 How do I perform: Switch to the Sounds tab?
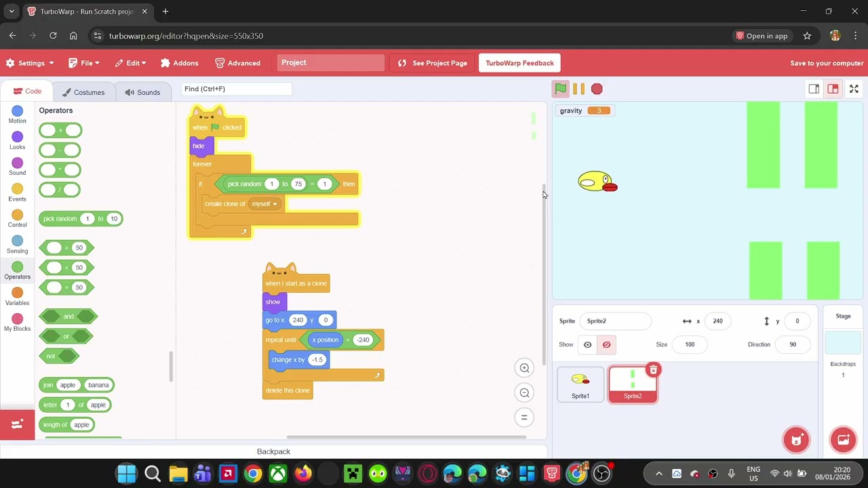[x=142, y=92]
